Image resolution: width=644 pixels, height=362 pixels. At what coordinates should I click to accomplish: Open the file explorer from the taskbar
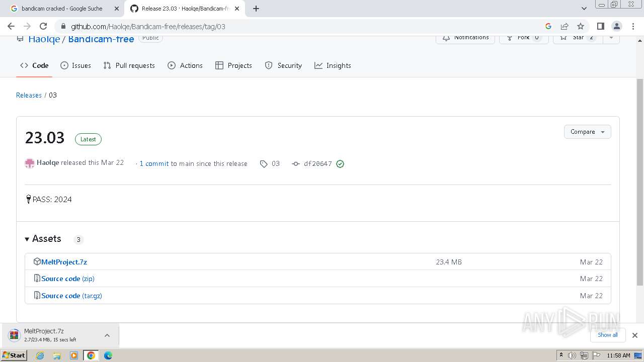(57, 355)
